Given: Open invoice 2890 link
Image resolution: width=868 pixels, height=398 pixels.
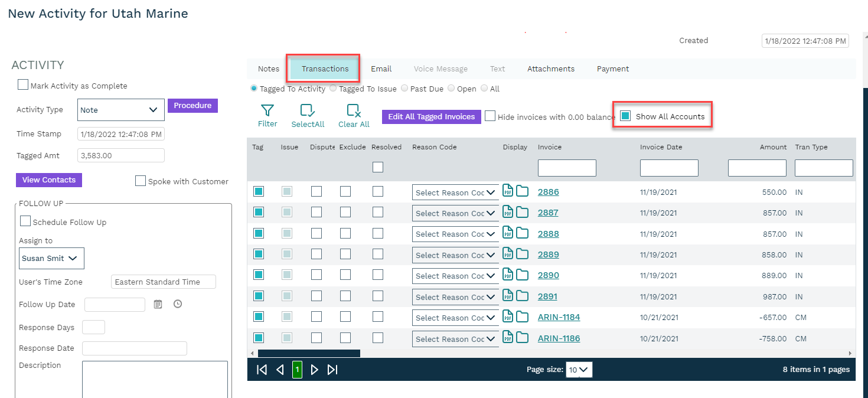Looking at the screenshot, I should tap(548, 275).
